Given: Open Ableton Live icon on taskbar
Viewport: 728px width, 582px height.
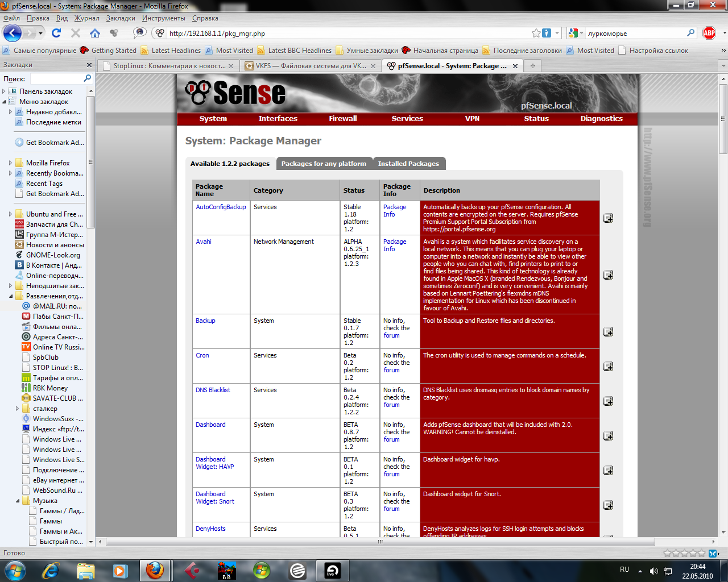Looking at the screenshot, I should [332, 570].
